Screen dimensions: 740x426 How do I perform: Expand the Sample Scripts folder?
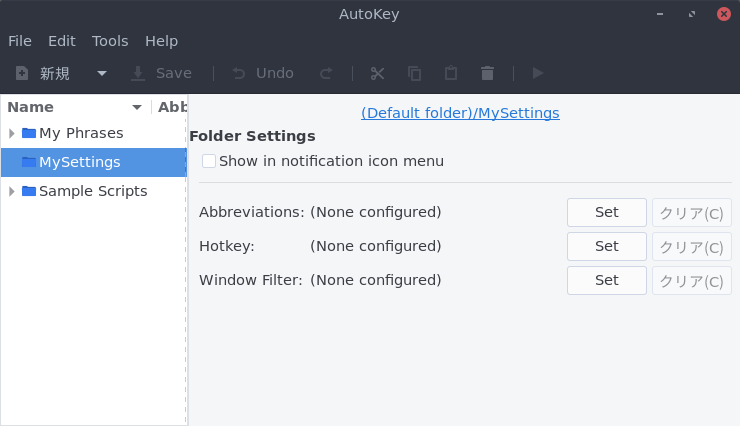pos(12,191)
